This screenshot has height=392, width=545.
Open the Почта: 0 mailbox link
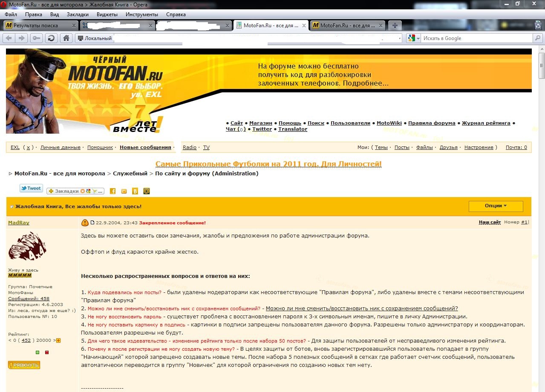click(516, 147)
